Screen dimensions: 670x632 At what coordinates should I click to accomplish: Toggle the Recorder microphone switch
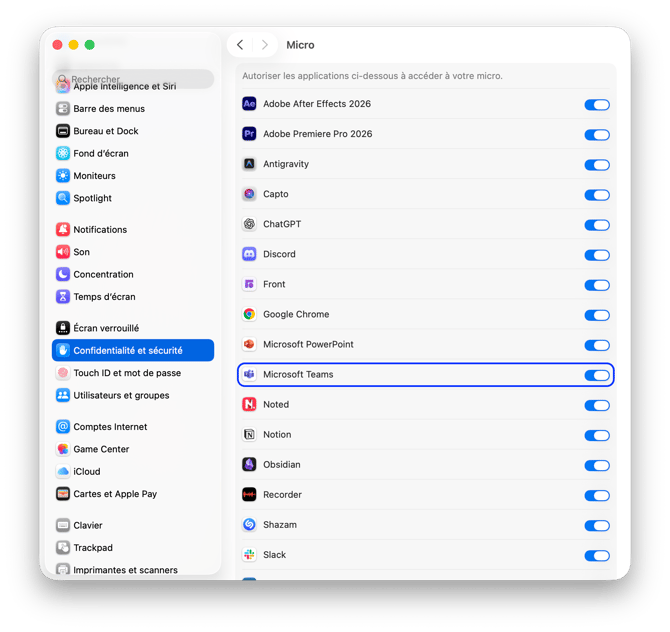(596, 495)
